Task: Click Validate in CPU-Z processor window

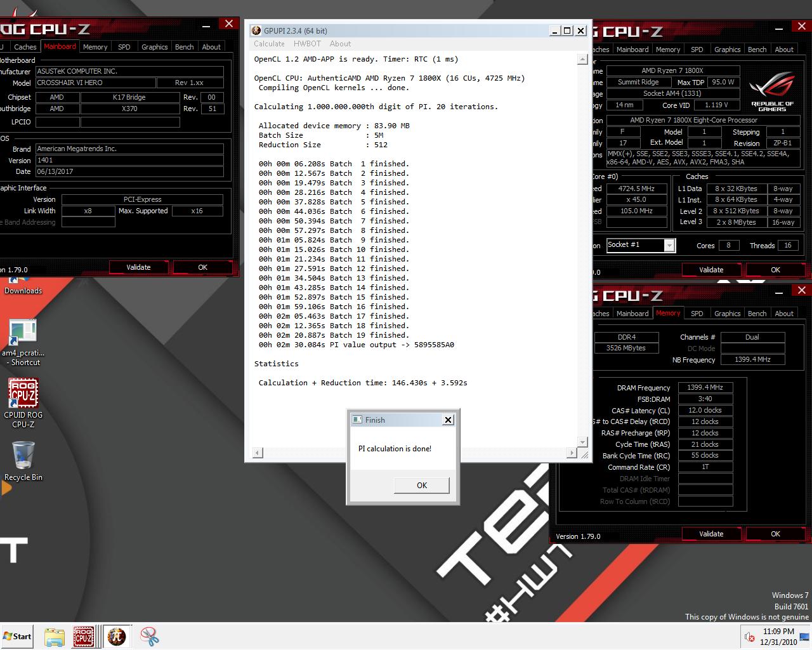Action: tap(711, 270)
